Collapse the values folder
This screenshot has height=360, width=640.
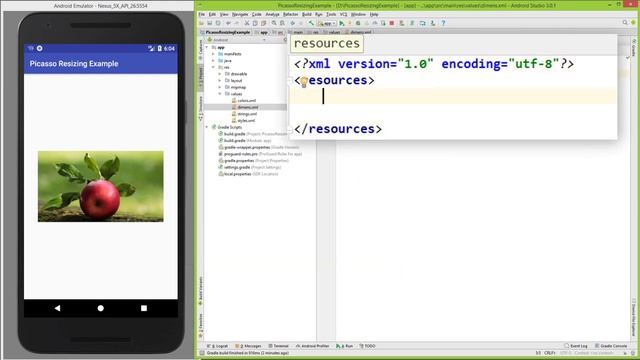pos(220,94)
